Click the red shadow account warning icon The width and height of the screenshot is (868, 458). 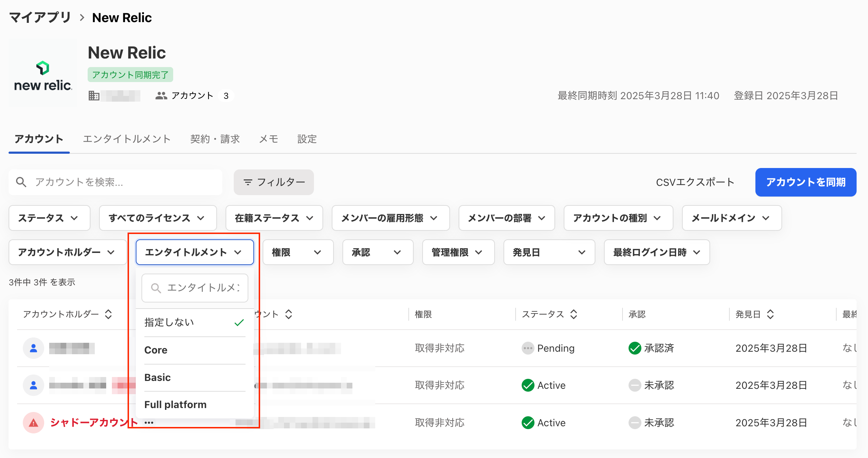click(x=33, y=423)
